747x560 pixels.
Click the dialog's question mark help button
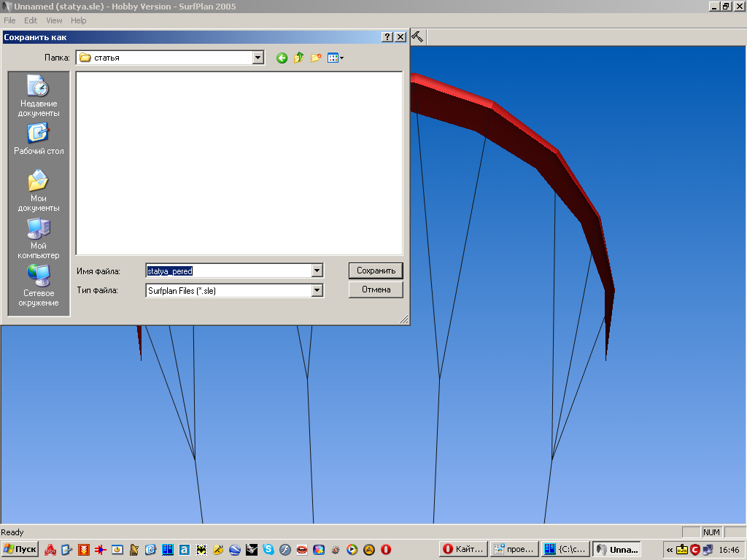click(x=387, y=37)
